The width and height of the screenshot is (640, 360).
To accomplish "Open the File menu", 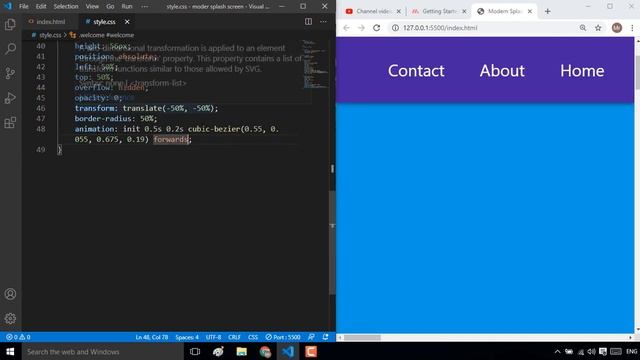I will [x=24, y=7].
